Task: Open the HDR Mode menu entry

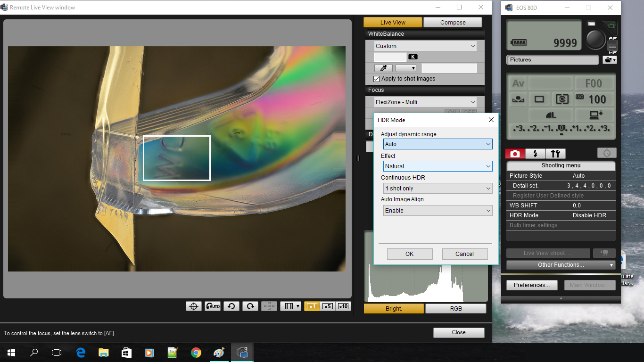Action: [561, 215]
